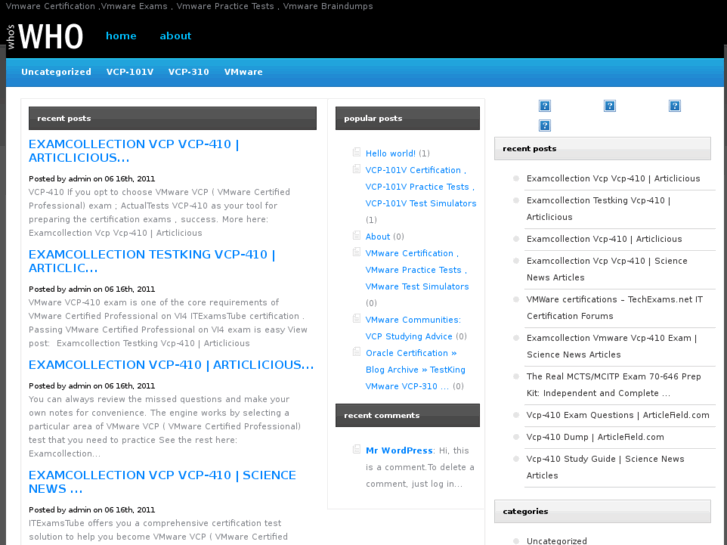Open VMware Certification, Practice Tests popular post
Image resolution: width=727 pixels, height=545 pixels.
point(417,270)
